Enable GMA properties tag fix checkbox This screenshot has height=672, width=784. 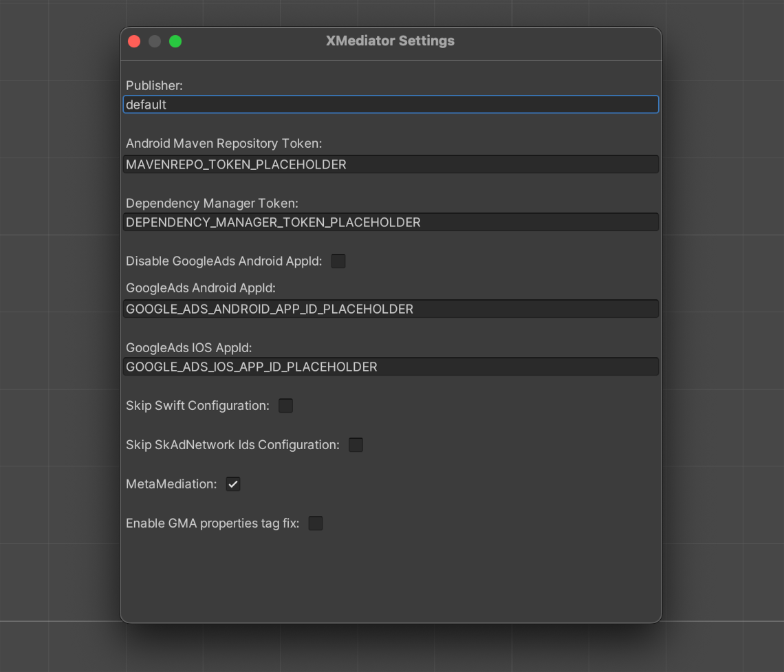pyautogui.click(x=316, y=523)
